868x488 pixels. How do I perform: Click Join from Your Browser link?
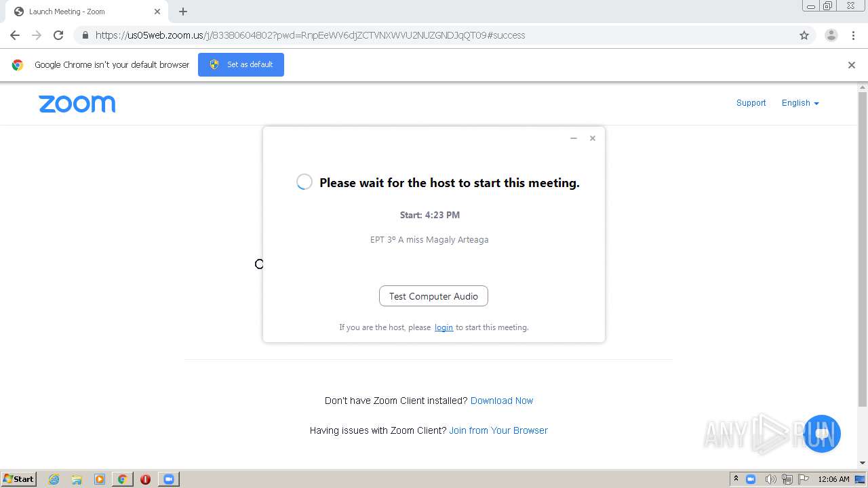click(498, 430)
